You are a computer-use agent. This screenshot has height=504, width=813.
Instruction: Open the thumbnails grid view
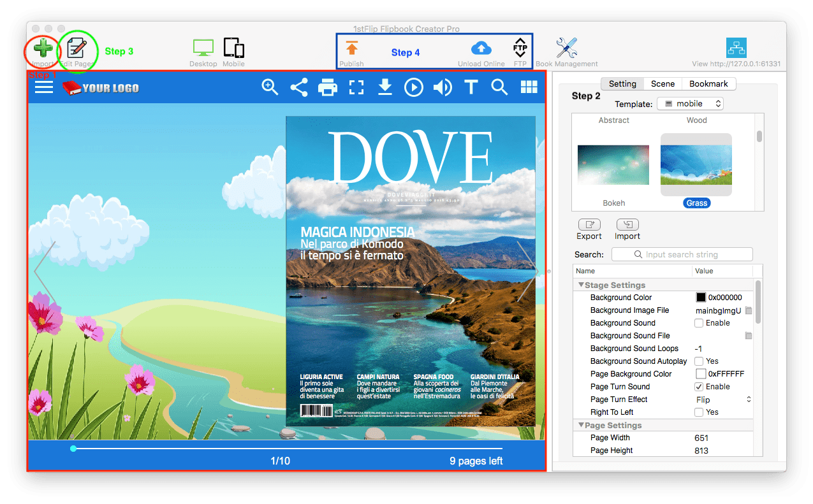(x=529, y=87)
